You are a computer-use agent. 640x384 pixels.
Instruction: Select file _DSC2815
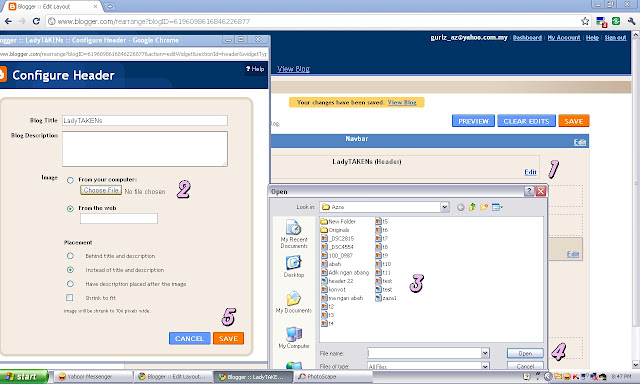(x=337, y=238)
